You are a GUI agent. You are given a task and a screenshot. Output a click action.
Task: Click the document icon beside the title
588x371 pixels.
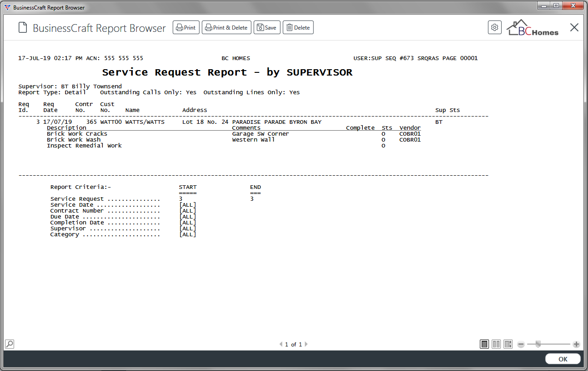[x=23, y=28]
